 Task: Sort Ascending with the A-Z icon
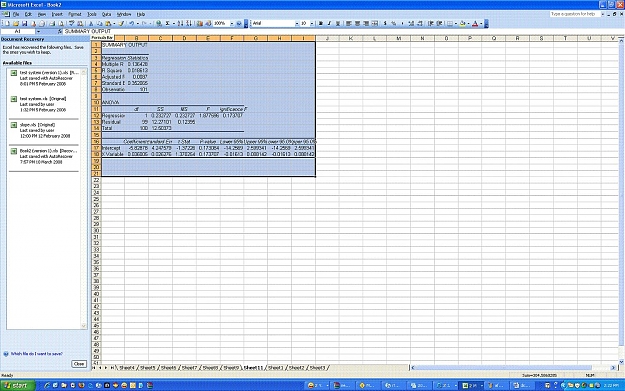180,24
